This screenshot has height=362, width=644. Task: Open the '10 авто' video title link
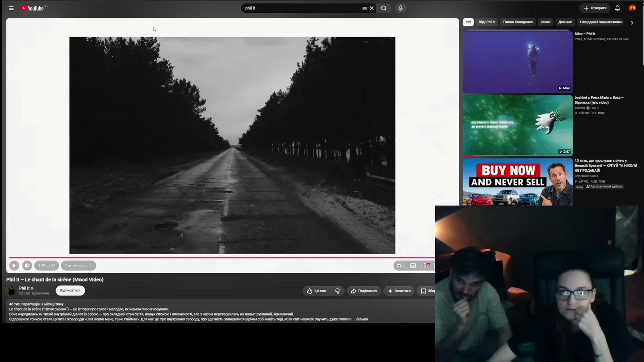(x=606, y=165)
